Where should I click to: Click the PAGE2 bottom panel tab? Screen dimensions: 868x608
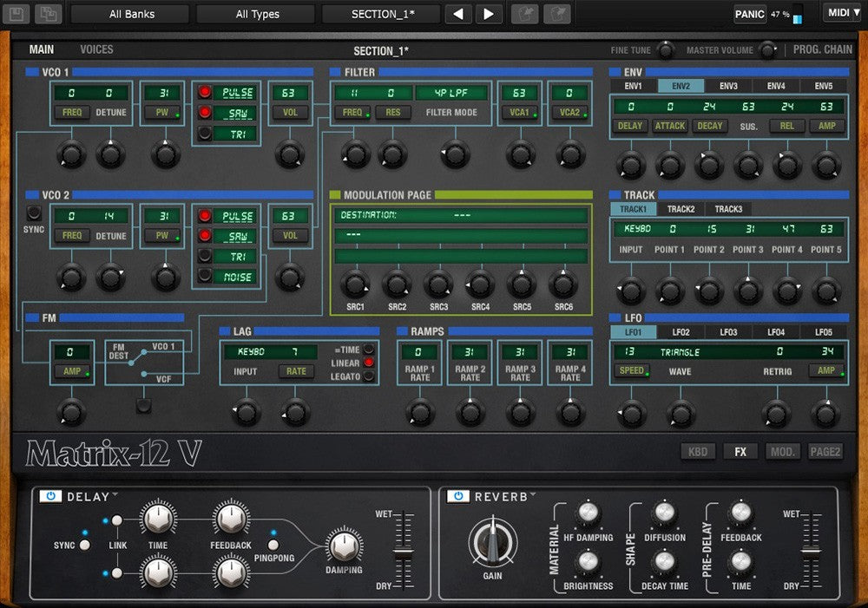(825, 451)
